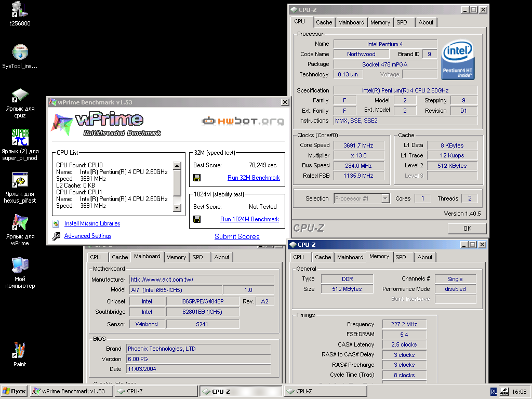Open the Start (Пуск) menu

pyautogui.click(x=14, y=391)
